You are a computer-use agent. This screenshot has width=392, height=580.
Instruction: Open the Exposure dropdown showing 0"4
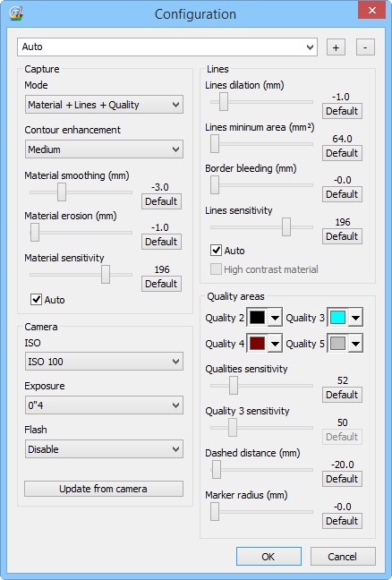coord(104,405)
